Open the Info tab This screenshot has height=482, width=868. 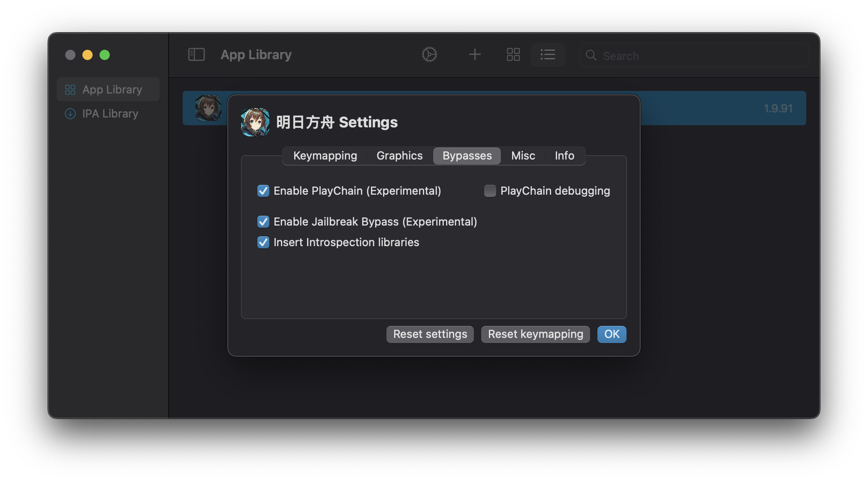(564, 156)
